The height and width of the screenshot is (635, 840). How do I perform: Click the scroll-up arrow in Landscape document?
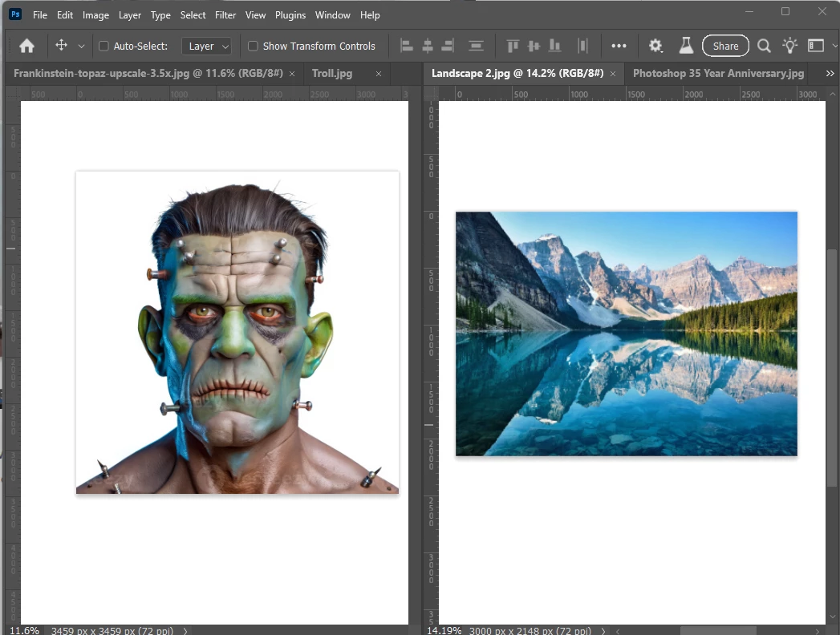coord(832,95)
